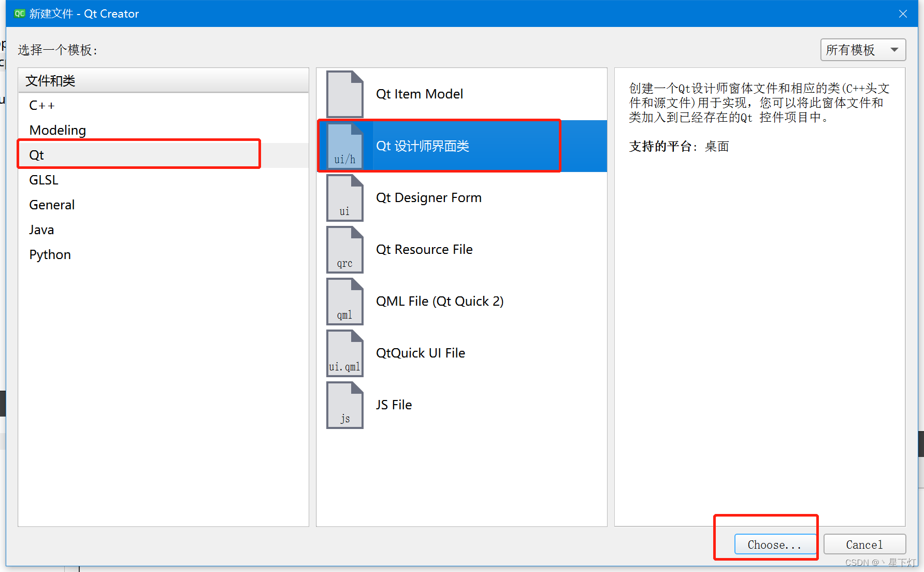Click the Qt Creator logo in title bar

pos(19,13)
